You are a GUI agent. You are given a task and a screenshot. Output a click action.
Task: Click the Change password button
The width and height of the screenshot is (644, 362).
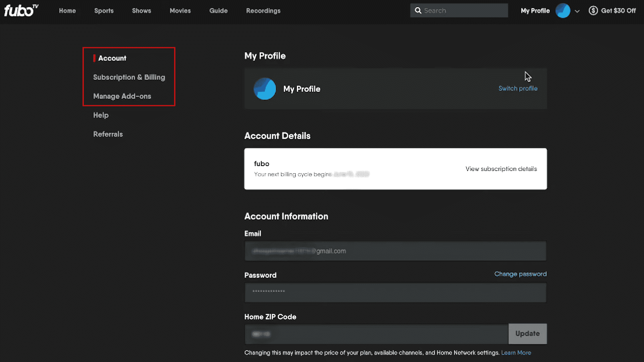tap(521, 274)
